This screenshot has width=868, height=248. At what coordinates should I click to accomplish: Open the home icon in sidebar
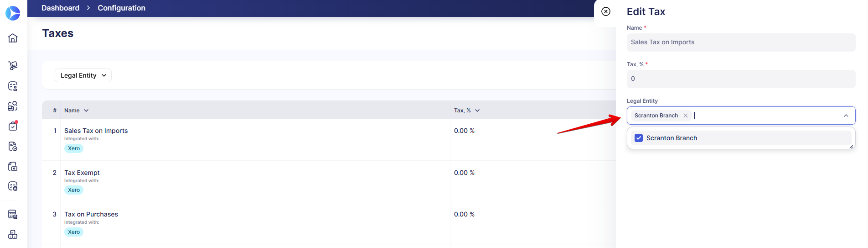[13, 38]
